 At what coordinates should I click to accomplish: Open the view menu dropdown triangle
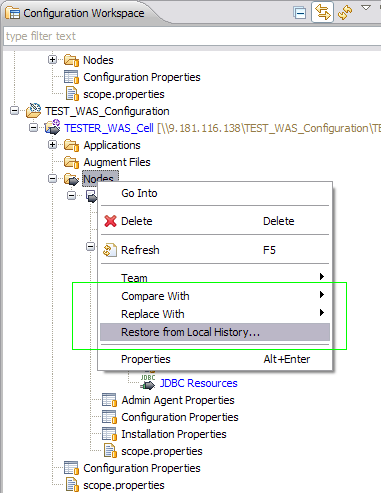(366, 8)
